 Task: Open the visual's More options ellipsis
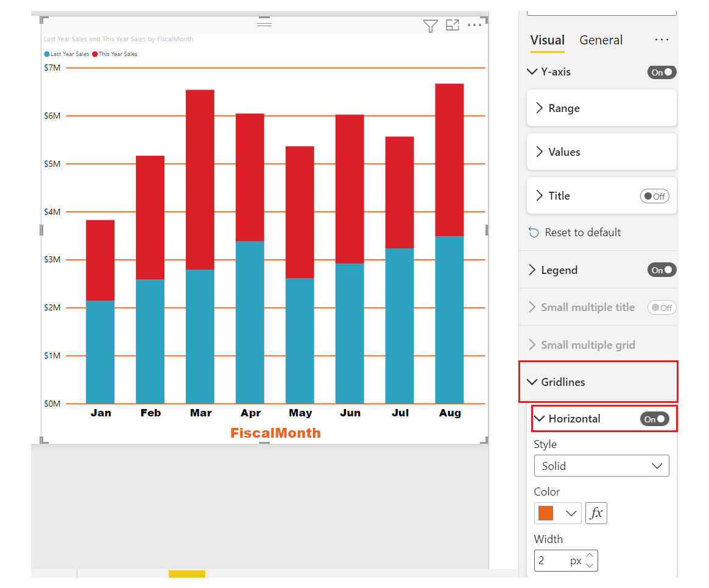point(474,25)
